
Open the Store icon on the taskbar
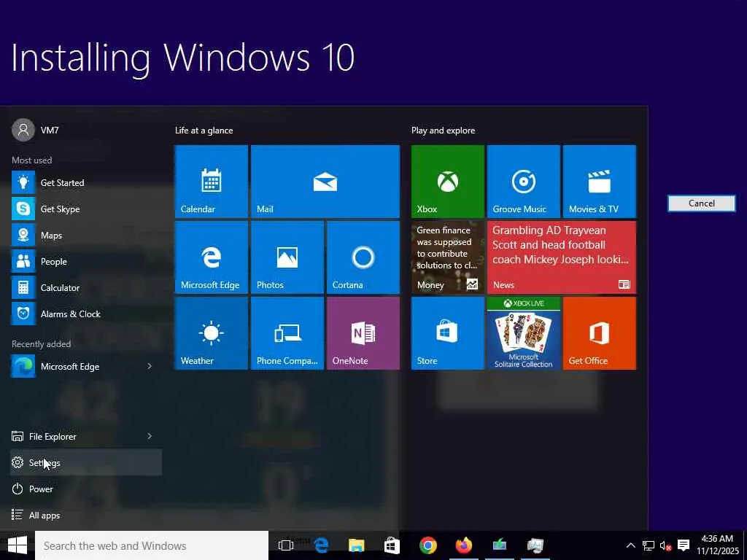pyautogui.click(x=392, y=545)
